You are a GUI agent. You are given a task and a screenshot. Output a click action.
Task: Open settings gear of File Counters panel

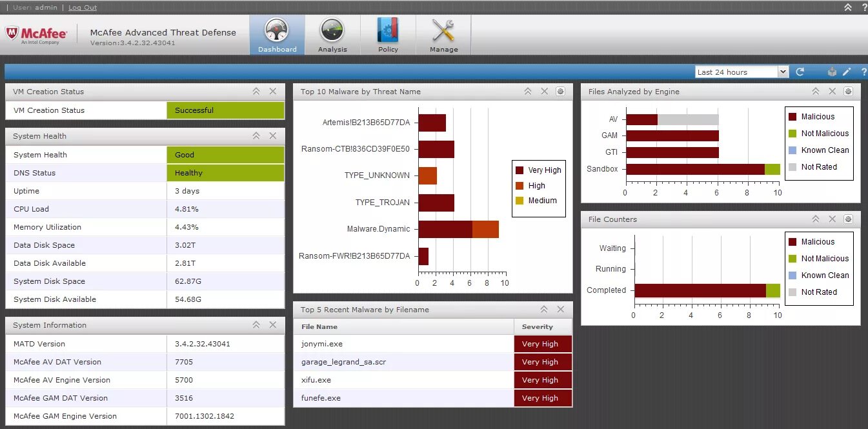point(848,219)
